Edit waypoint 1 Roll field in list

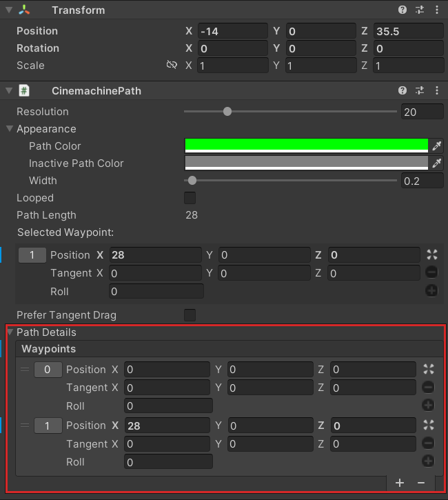(168, 462)
